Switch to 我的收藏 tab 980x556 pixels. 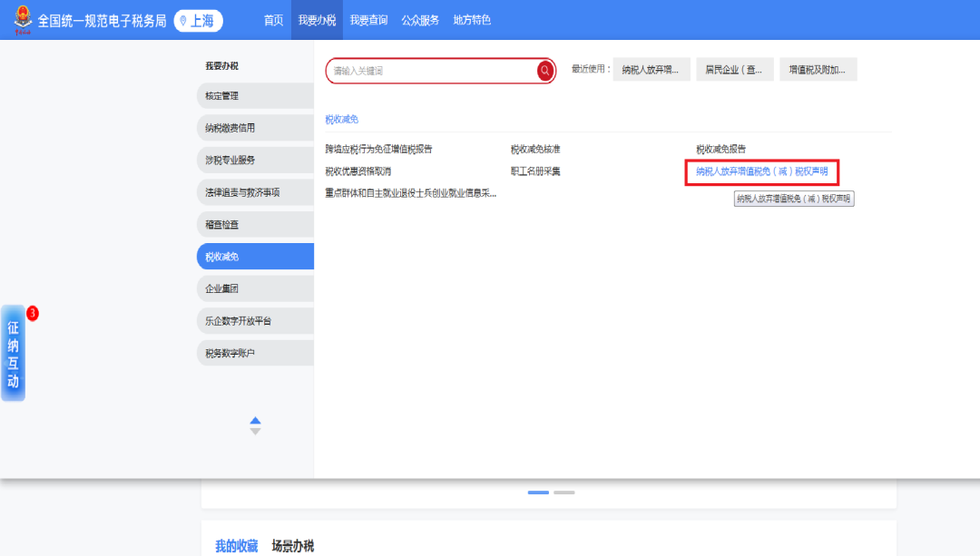(x=236, y=546)
